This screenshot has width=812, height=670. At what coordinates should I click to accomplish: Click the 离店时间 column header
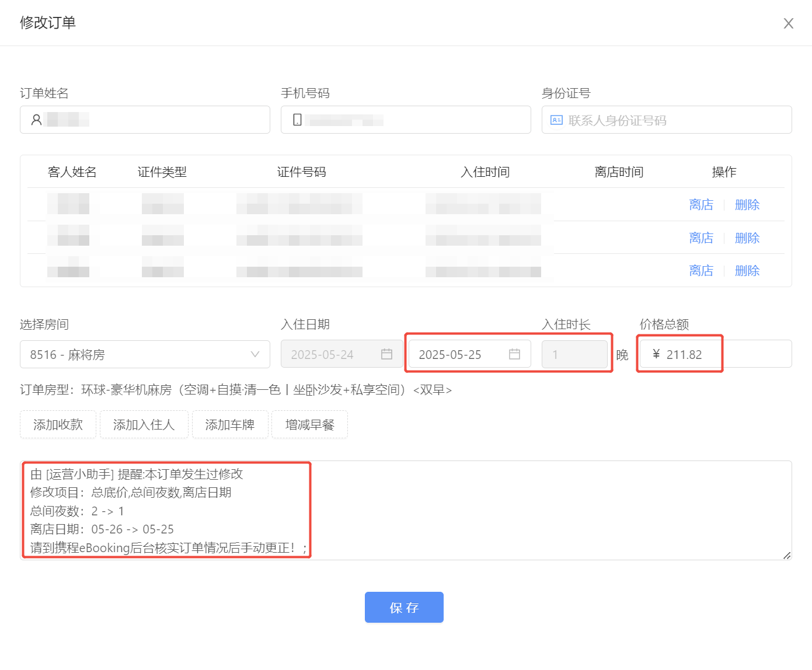coord(619,172)
